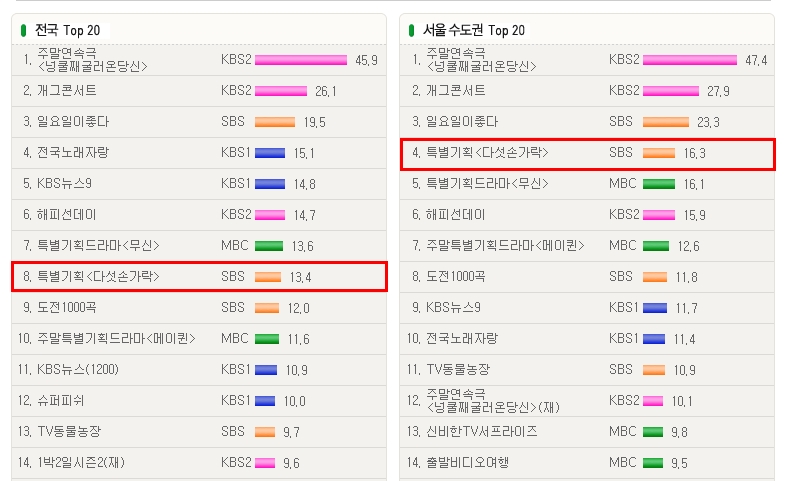Click 'KBS뉴스9' in the 전국 list

click(64, 184)
